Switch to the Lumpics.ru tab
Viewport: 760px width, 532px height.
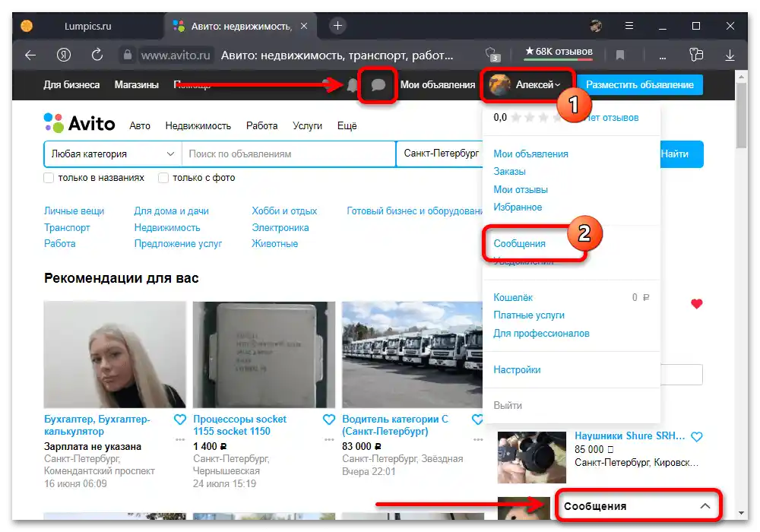[x=87, y=26]
